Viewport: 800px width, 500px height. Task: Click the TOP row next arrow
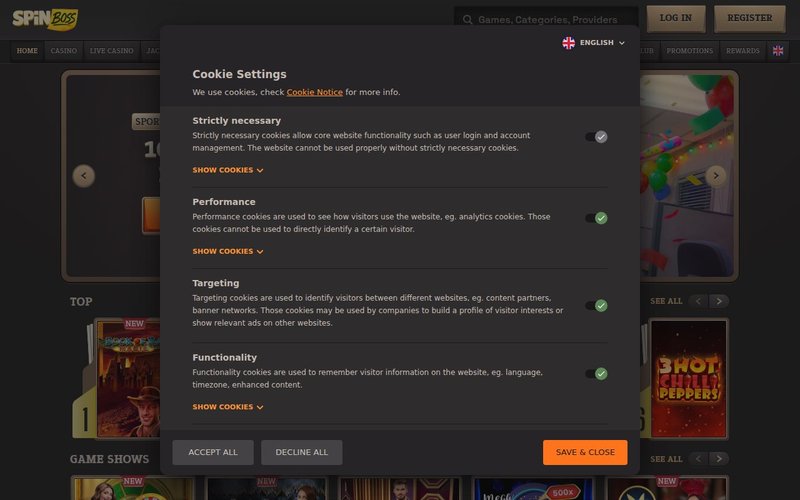tap(719, 301)
